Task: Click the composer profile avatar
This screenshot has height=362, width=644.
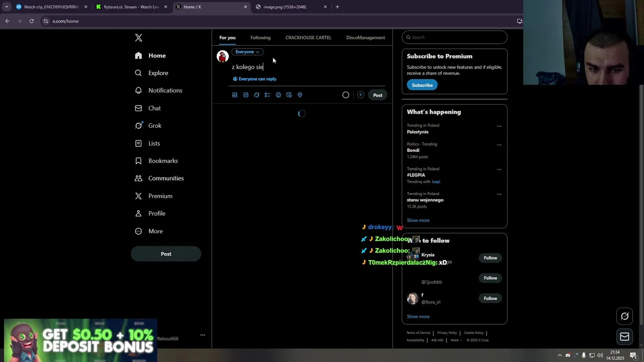Action: pos(222,56)
